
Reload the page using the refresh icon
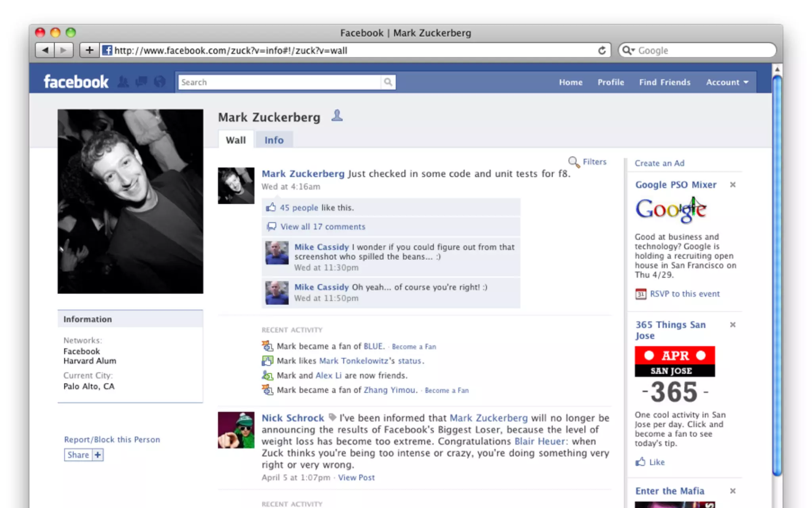pyautogui.click(x=602, y=50)
